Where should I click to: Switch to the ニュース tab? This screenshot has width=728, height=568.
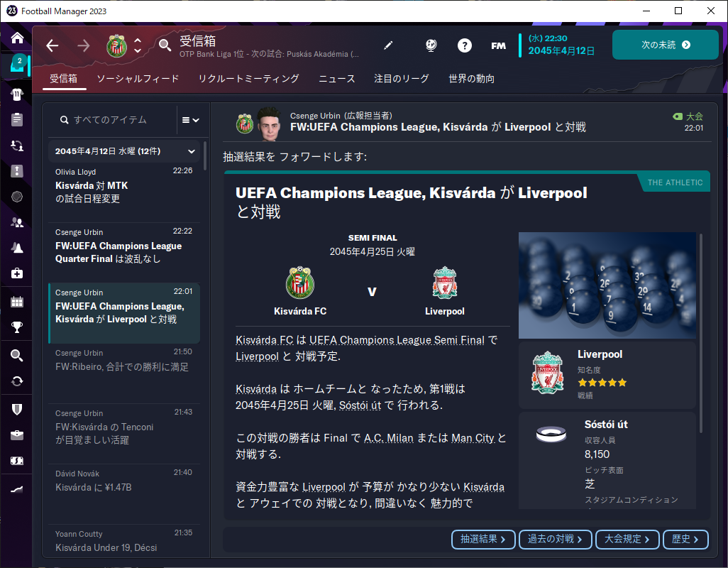coord(336,79)
